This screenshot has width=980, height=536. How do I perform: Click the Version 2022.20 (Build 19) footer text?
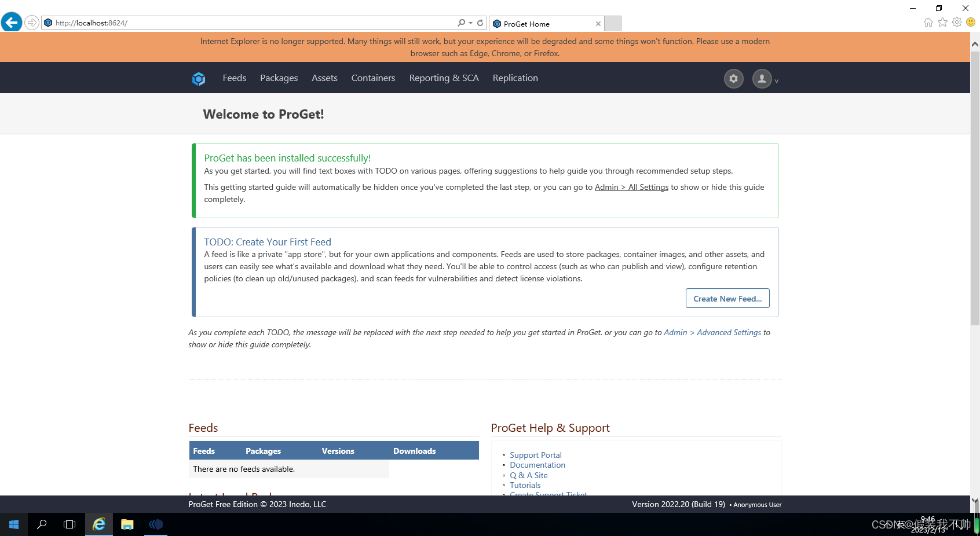(678, 504)
